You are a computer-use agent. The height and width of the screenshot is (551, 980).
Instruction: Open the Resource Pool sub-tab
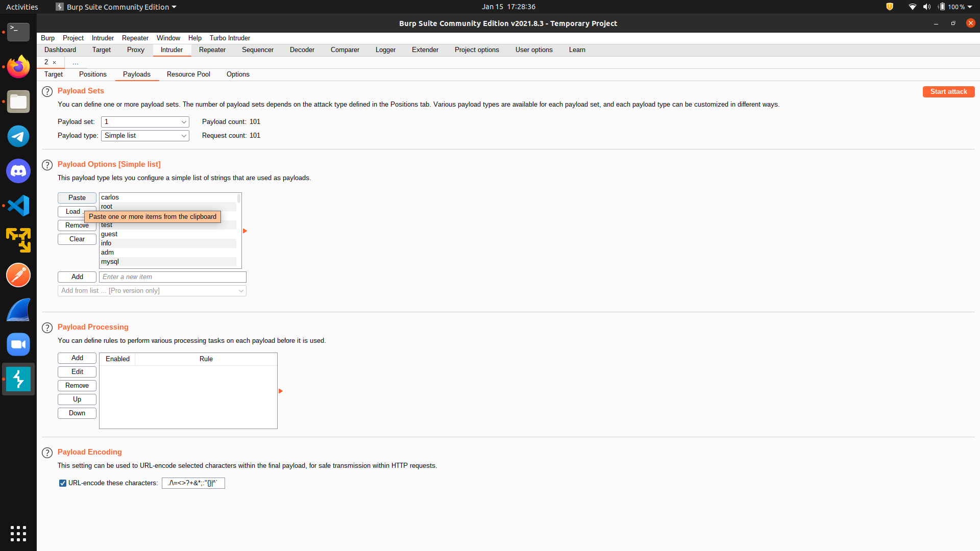pos(188,74)
